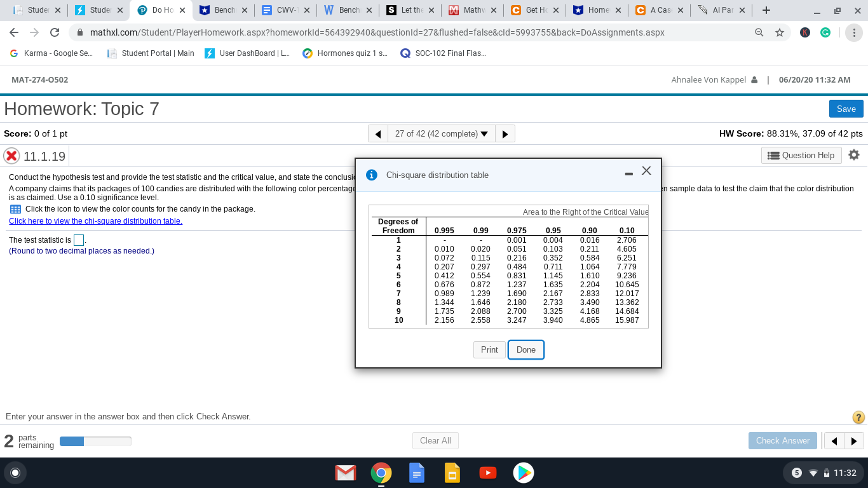Screen dimensions: 868x488
Task: Open the Google Play Store from shelf
Action: (524, 473)
